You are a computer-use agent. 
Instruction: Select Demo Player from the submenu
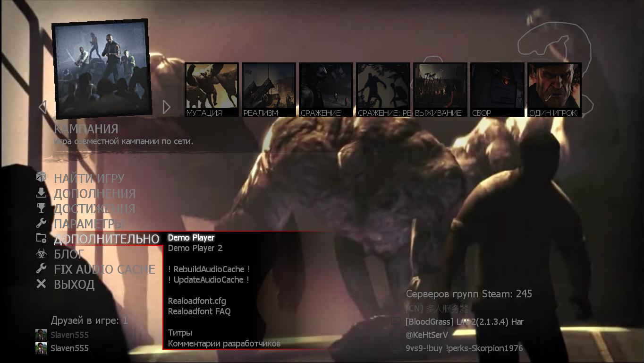pyautogui.click(x=191, y=238)
